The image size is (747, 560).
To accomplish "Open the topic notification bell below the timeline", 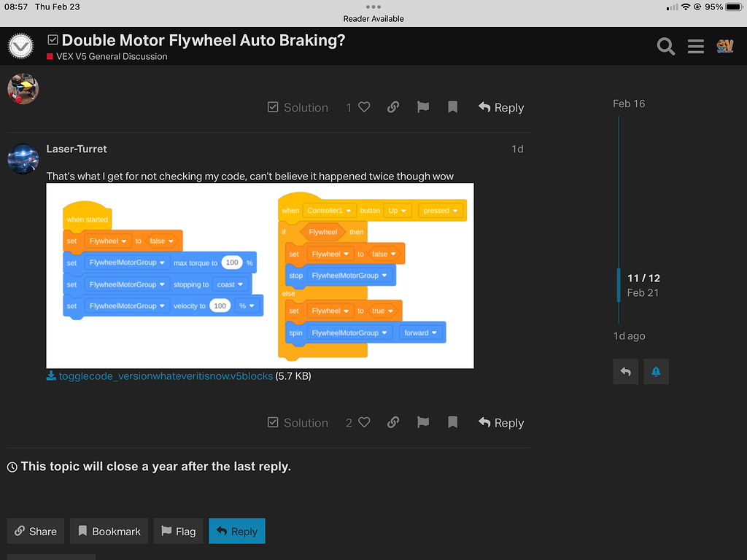I will [655, 371].
